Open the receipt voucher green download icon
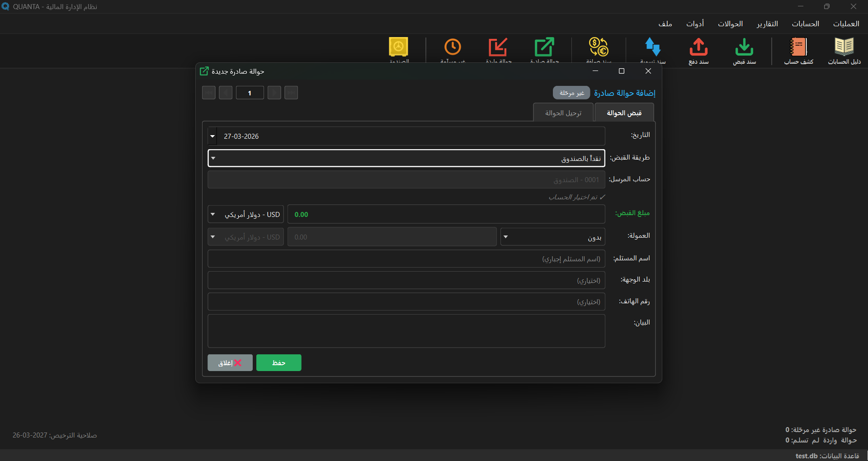Image resolution: width=868 pixels, height=461 pixels. tap(744, 47)
